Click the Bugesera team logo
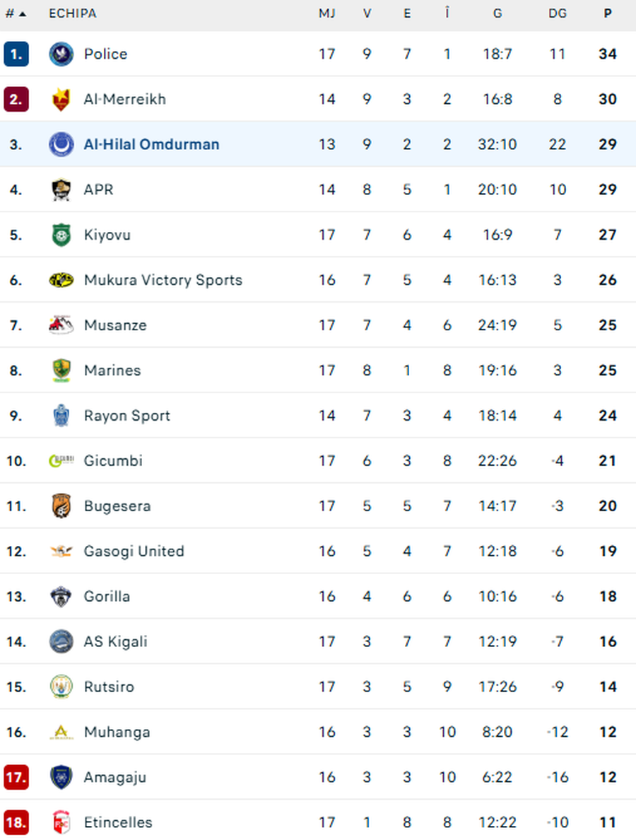 [x=61, y=506]
